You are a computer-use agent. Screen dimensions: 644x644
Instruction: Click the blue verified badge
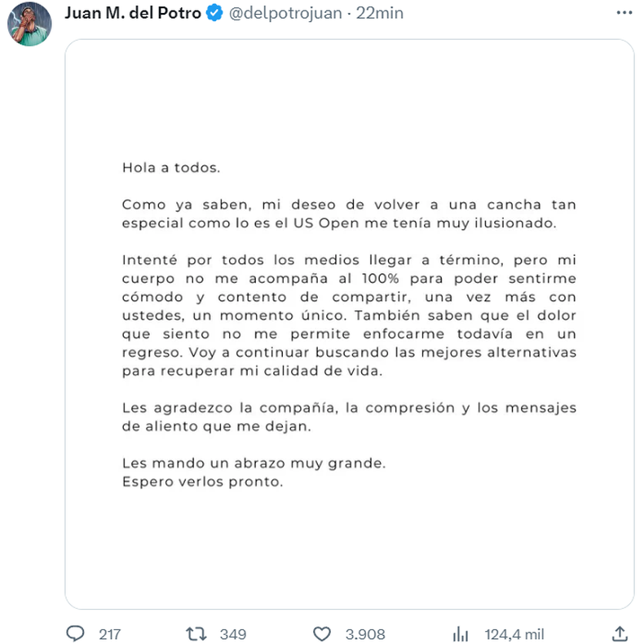214,13
